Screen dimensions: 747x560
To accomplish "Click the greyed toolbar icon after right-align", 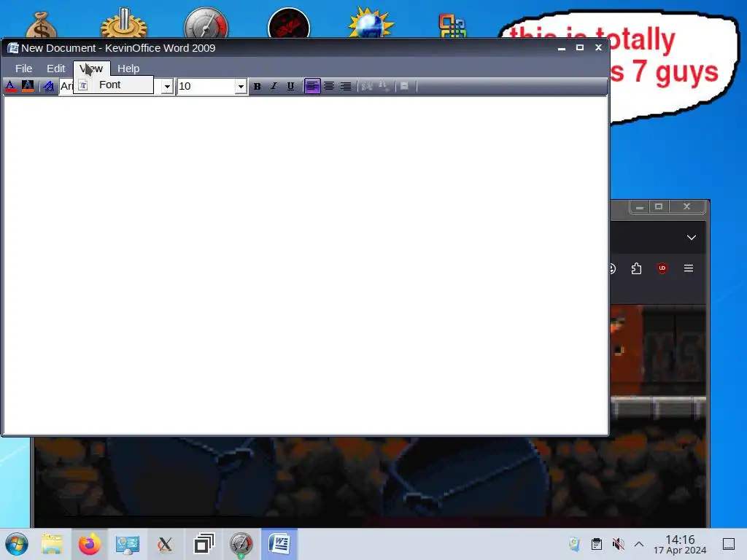I will pos(367,86).
